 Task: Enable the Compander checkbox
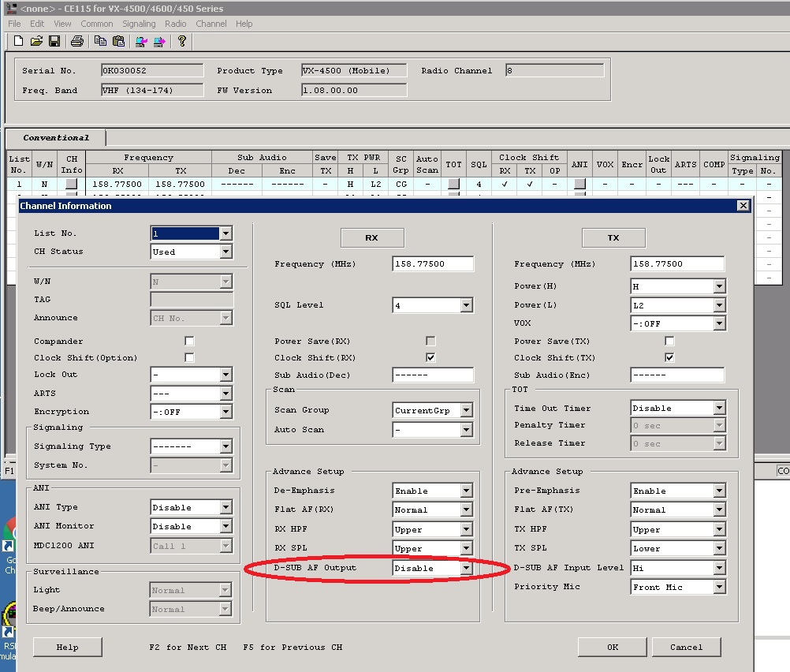coord(189,342)
